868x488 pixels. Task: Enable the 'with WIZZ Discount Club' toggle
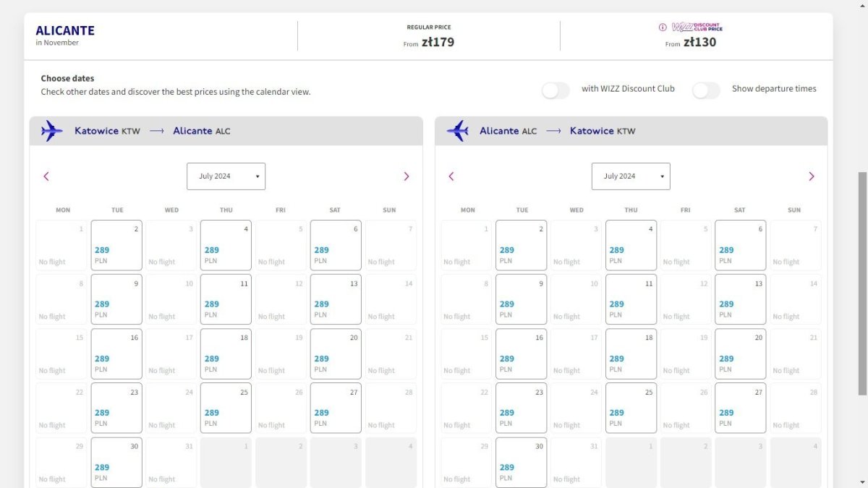coord(556,90)
